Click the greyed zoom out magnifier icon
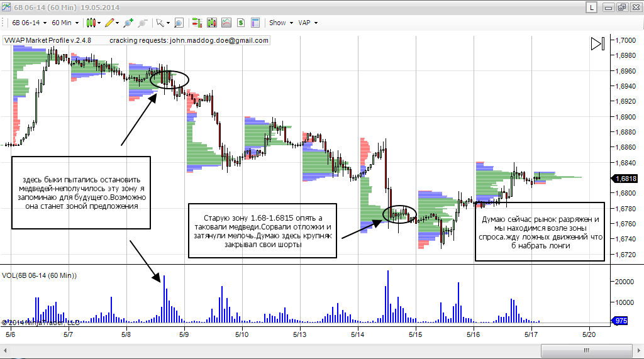 coord(143,23)
